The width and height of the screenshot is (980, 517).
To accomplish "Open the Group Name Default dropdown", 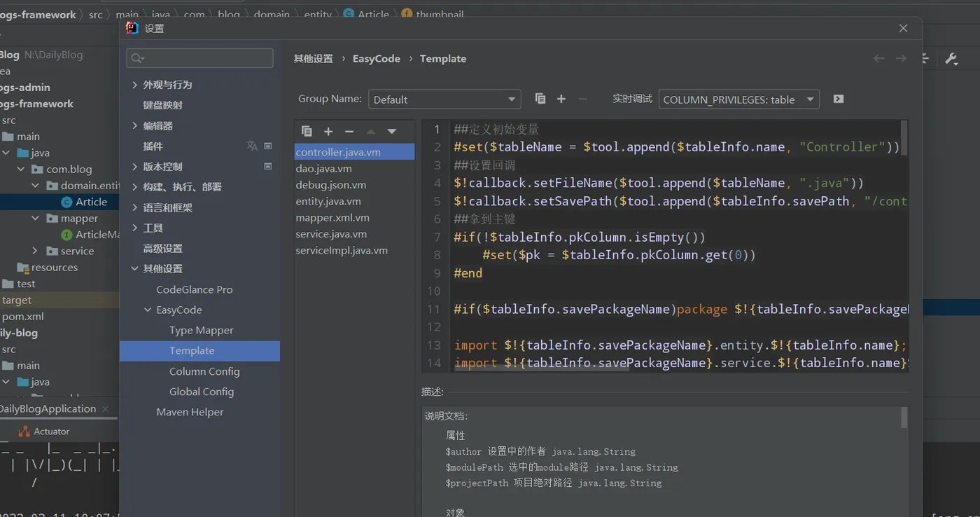I will coord(444,99).
